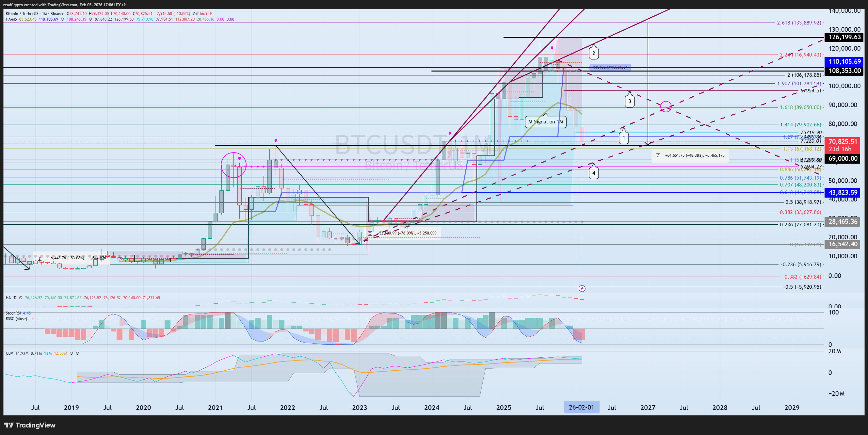Click the black 108,353.00 price tag

coord(844,71)
